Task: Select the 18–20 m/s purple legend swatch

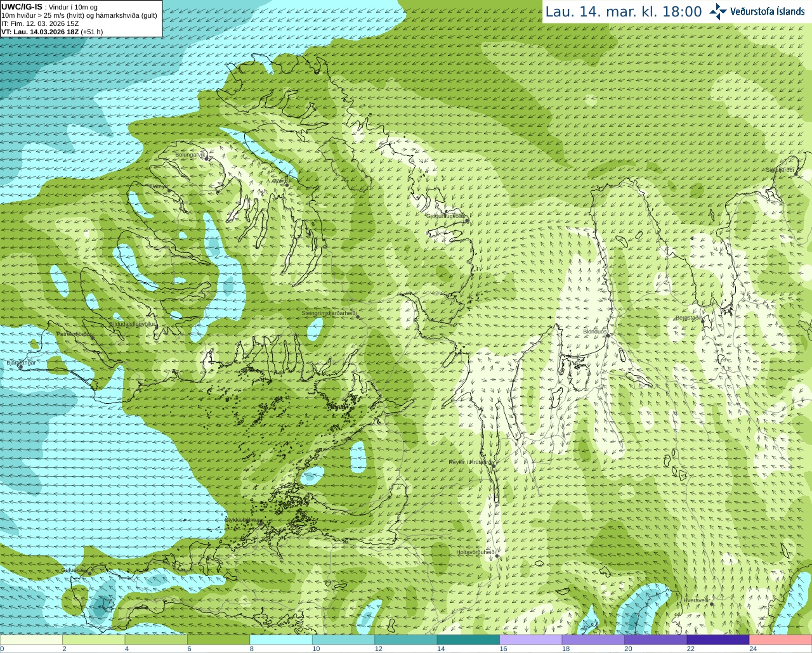Action: (x=593, y=640)
